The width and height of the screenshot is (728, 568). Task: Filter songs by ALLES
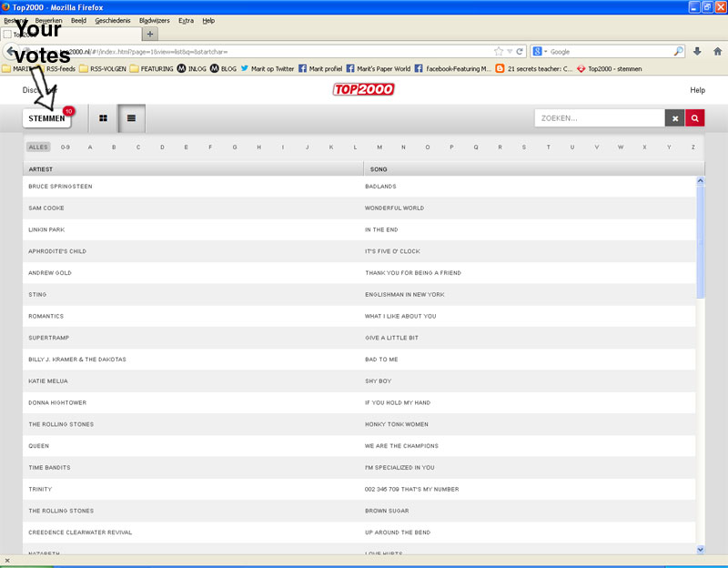click(x=38, y=147)
